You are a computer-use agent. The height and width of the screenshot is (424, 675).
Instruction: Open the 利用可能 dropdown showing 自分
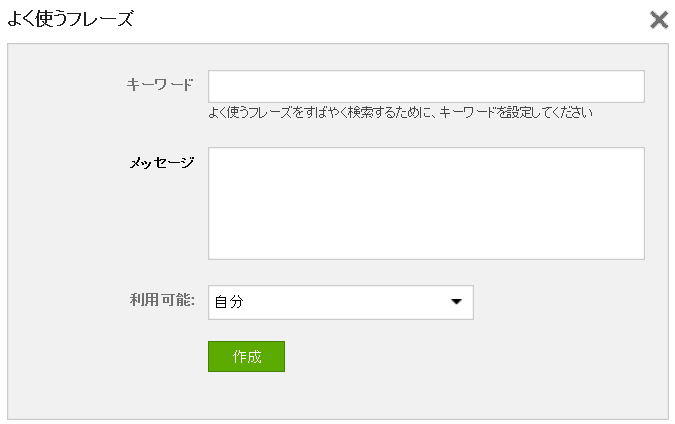341,302
